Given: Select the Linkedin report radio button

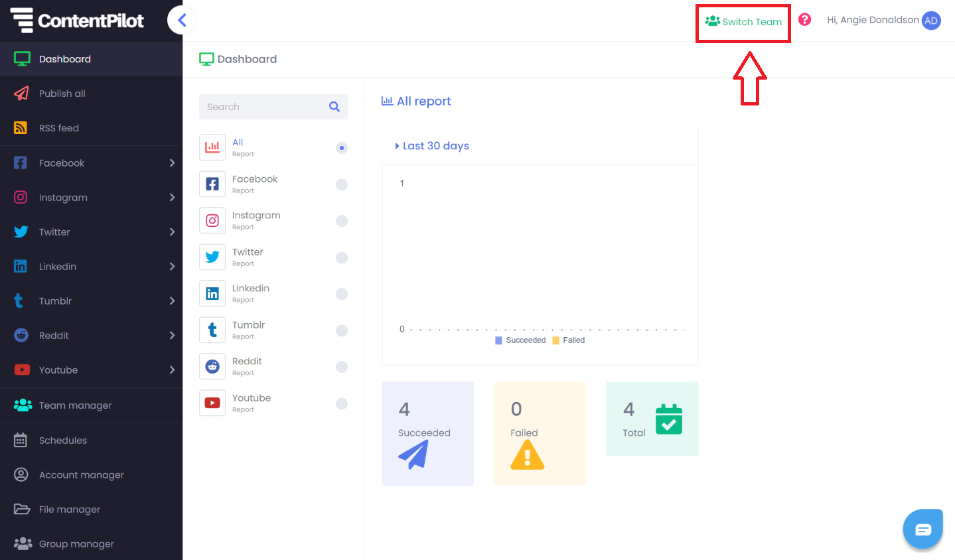Looking at the screenshot, I should pos(342,294).
